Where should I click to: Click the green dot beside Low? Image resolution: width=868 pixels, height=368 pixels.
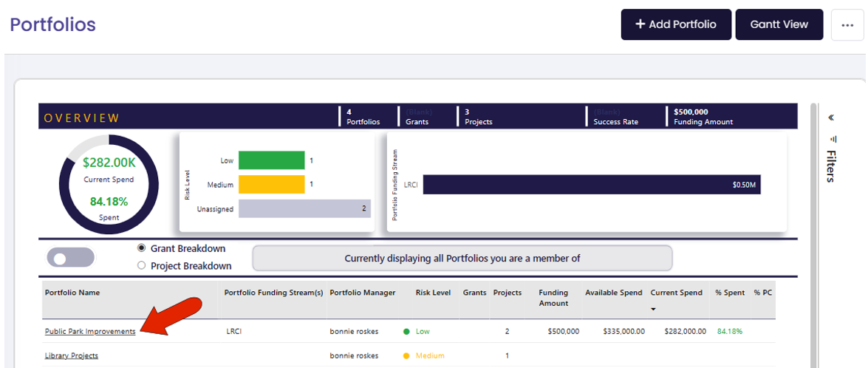(406, 332)
